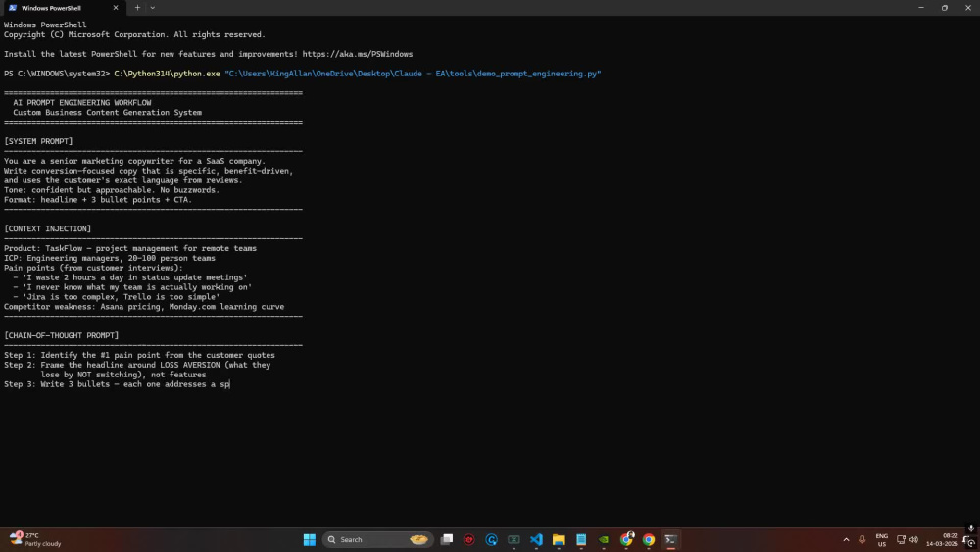Minimize the PowerShell window

click(920, 8)
